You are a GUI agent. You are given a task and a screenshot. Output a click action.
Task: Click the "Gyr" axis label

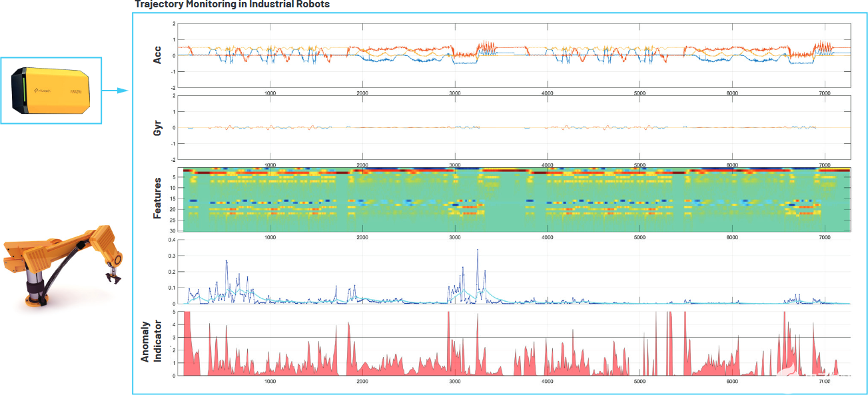(157, 127)
